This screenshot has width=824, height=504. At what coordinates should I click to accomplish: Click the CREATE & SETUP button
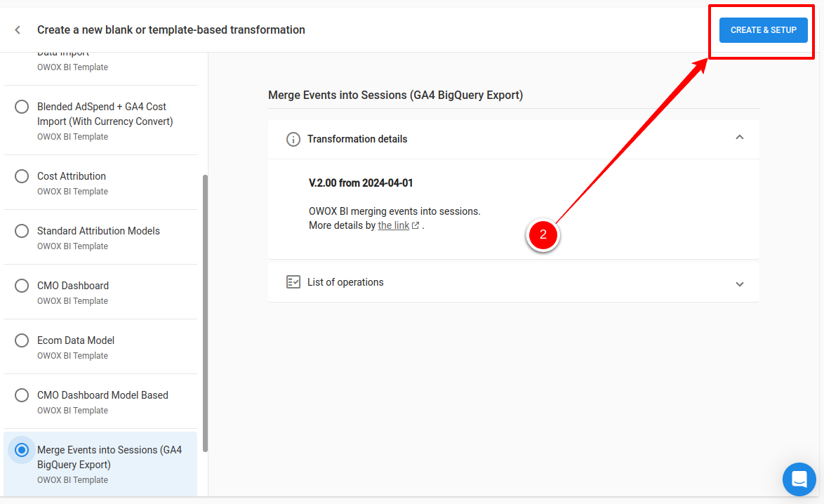[763, 29]
